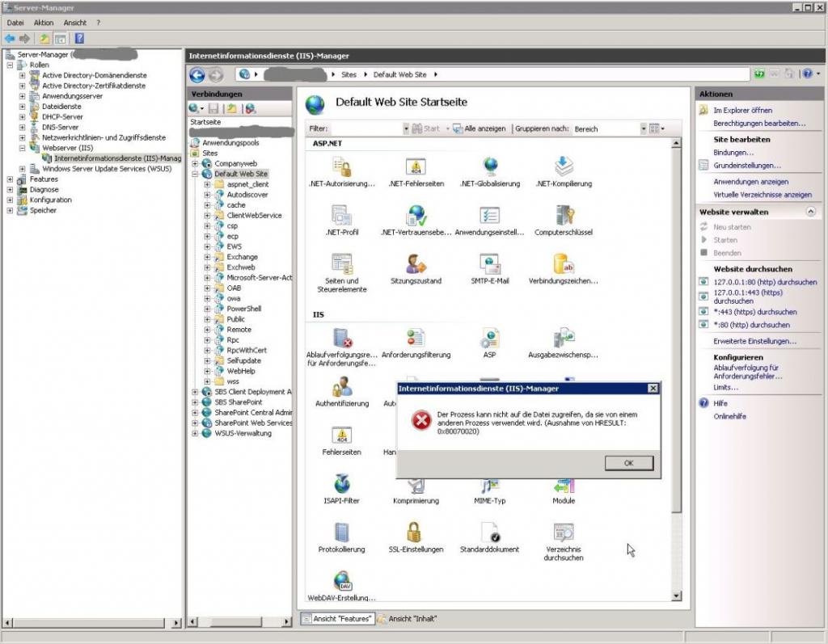Click the Filter input field
Screen dimensions: 828x644
[x=366, y=128]
